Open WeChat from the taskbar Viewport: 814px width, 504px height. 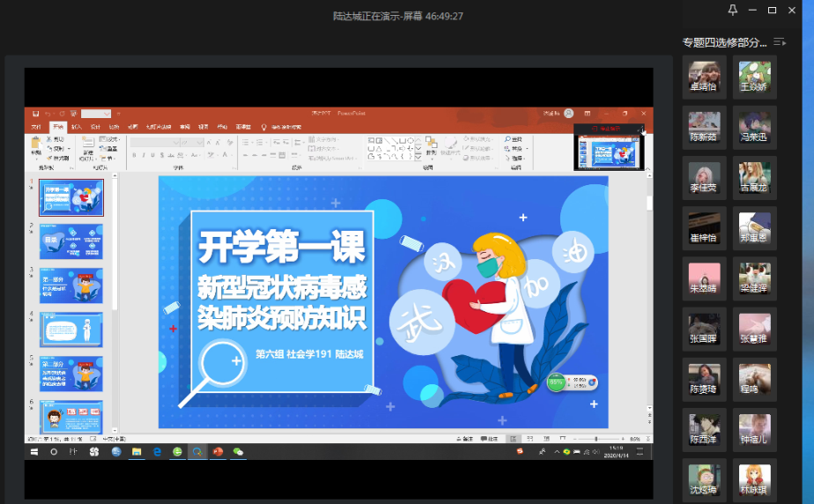(238, 452)
